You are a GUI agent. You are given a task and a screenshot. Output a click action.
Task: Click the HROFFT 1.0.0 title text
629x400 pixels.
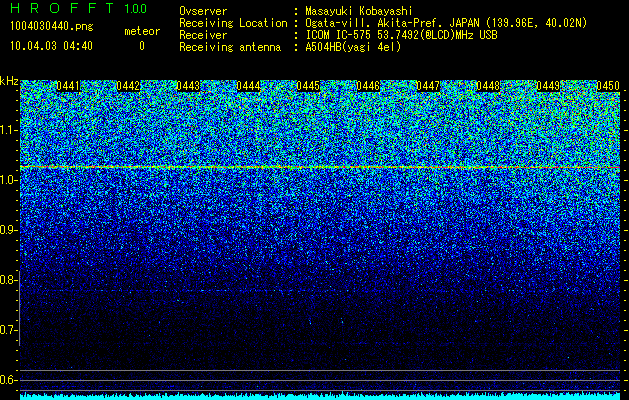79,8
